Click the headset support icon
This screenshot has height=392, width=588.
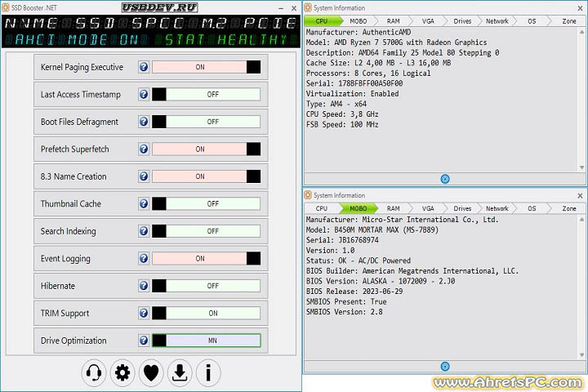coord(94,373)
